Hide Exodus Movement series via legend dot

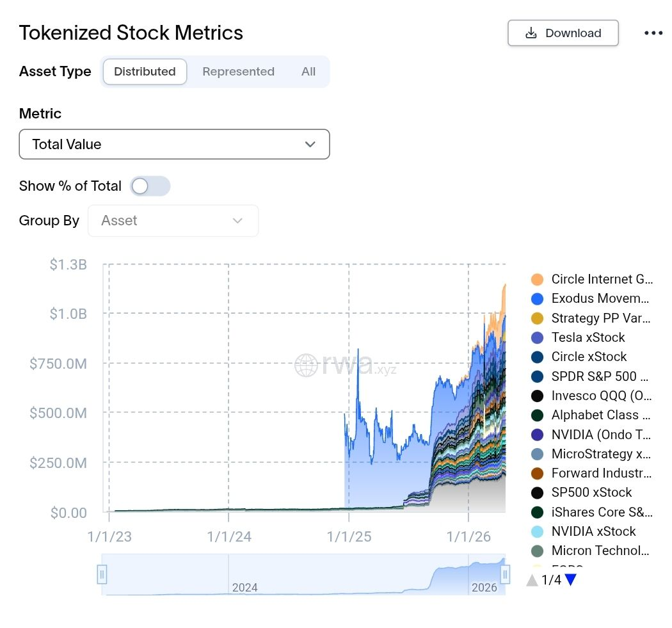[538, 298]
